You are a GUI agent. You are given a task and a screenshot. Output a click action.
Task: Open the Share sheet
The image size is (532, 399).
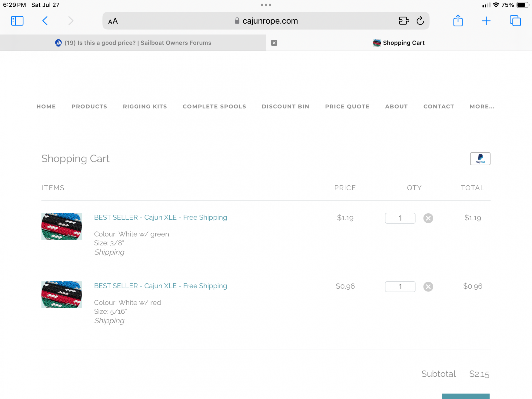pyautogui.click(x=458, y=20)
